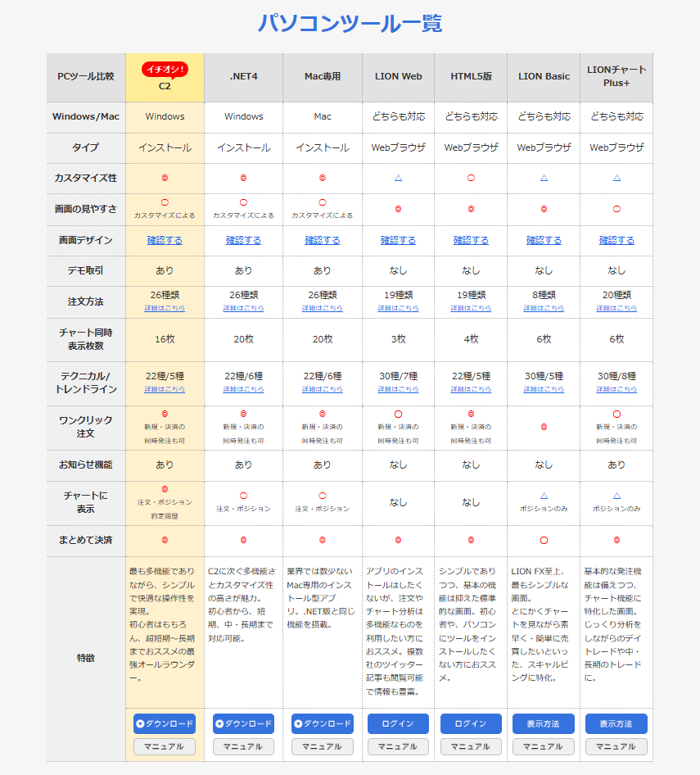Screen dimensions: 700x775
Task: Click the download arrow icon for .NET4
Action: point(219,724)
